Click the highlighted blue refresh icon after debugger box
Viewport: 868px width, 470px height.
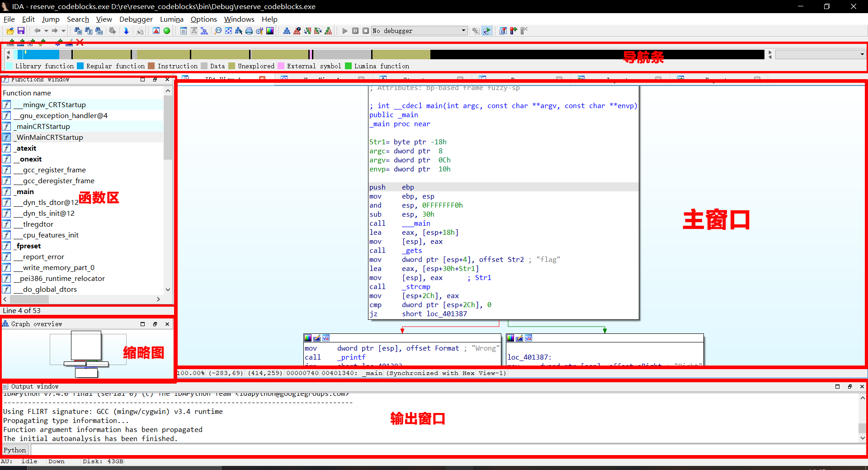pyautogui.click(x=486, y=31)
